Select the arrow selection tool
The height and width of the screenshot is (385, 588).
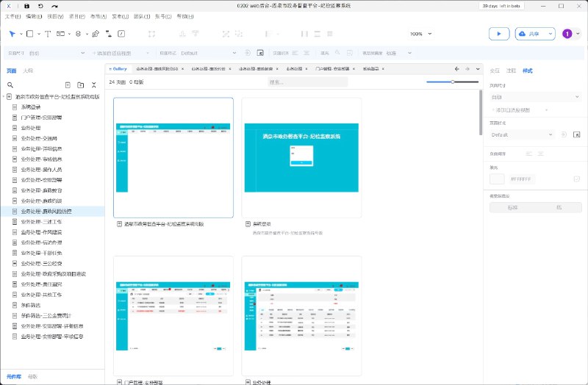12,34
